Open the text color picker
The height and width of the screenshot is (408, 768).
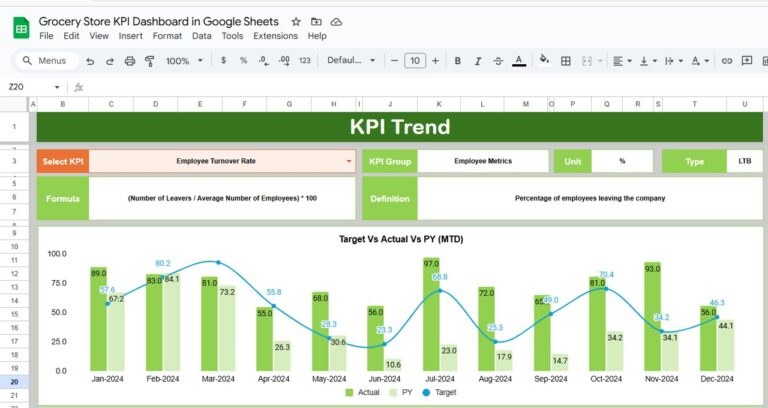coord(519,61)
